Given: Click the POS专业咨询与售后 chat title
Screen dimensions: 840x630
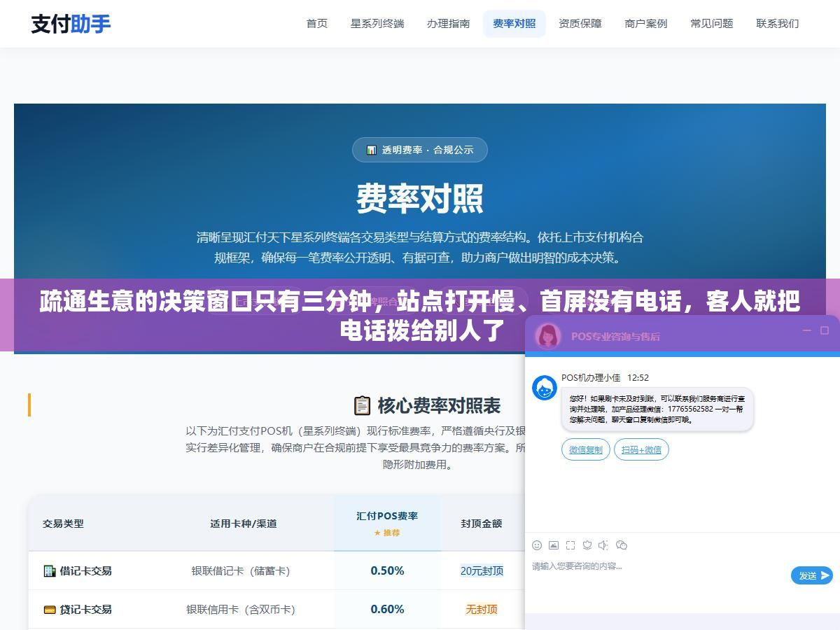Looking at the screenshot, I should [615, 336].
